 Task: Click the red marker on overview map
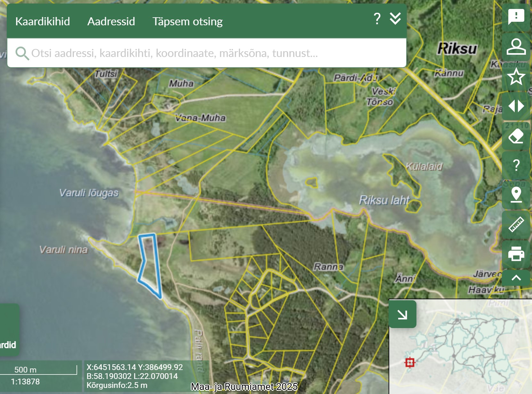[x=410, y=362]
